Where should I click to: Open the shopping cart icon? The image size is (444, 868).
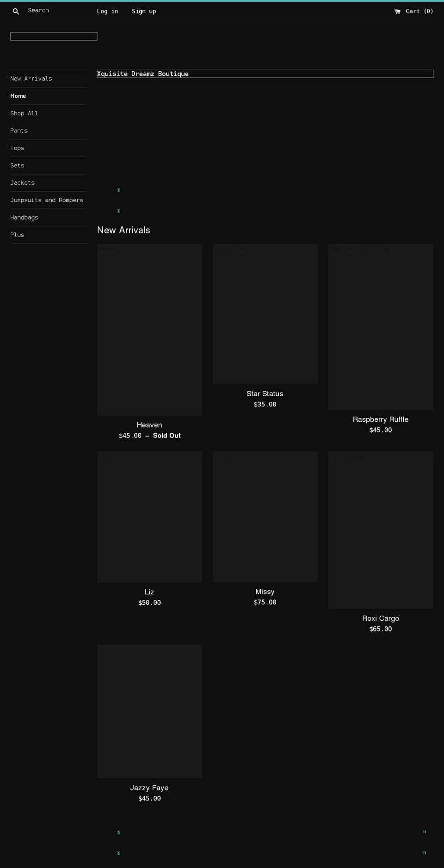397,11
